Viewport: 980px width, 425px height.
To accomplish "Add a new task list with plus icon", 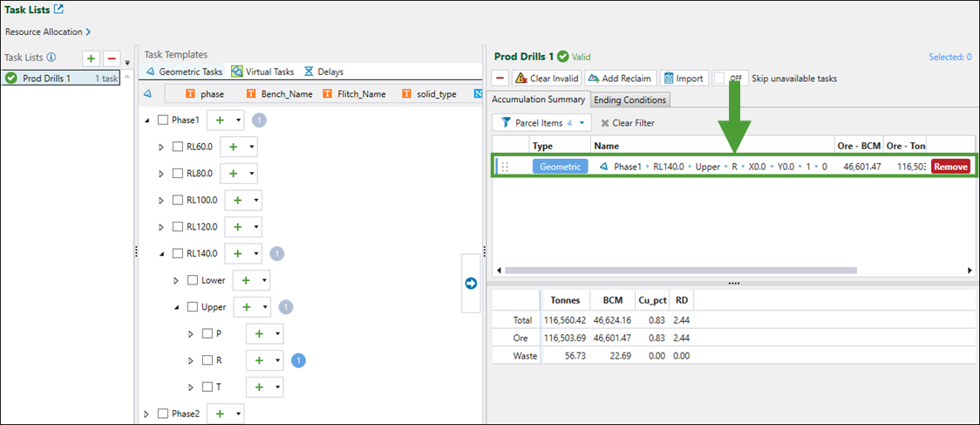I will click(x=91, y=58).
